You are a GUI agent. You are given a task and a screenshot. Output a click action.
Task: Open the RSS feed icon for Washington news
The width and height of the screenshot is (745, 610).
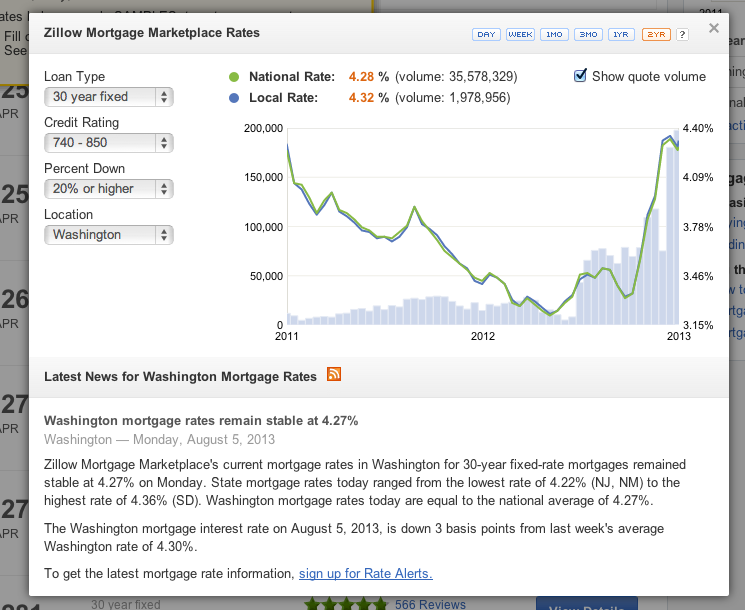click(334, 374)
